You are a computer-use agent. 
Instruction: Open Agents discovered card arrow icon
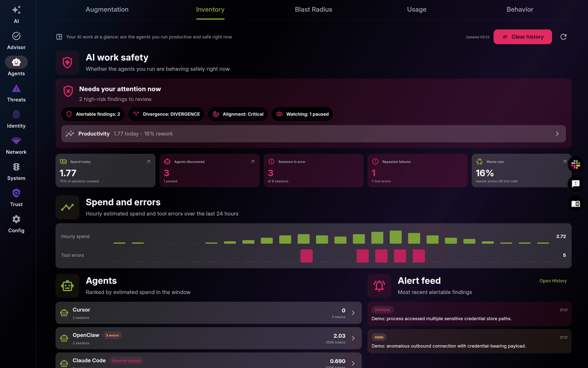point(252,162)
